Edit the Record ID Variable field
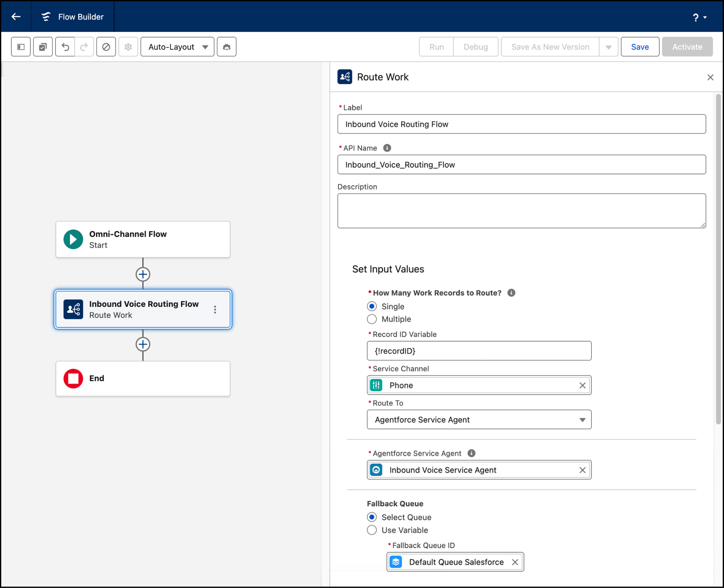Screen dimensions: 724x588 point(479,351)
